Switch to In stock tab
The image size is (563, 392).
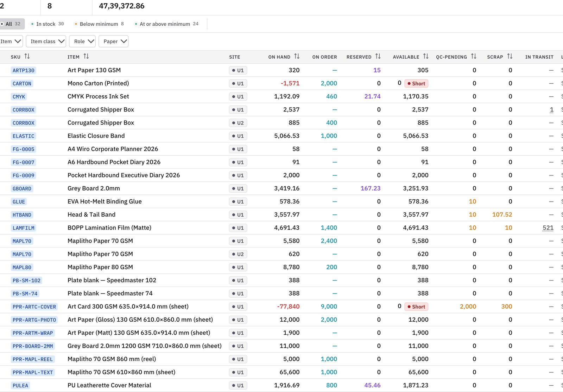[47, 24]
